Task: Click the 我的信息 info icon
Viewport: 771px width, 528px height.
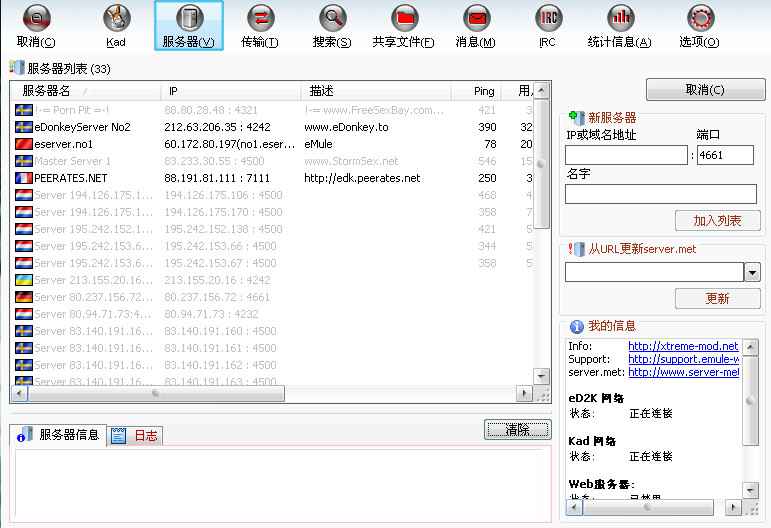Action: [x=576, y=326]
